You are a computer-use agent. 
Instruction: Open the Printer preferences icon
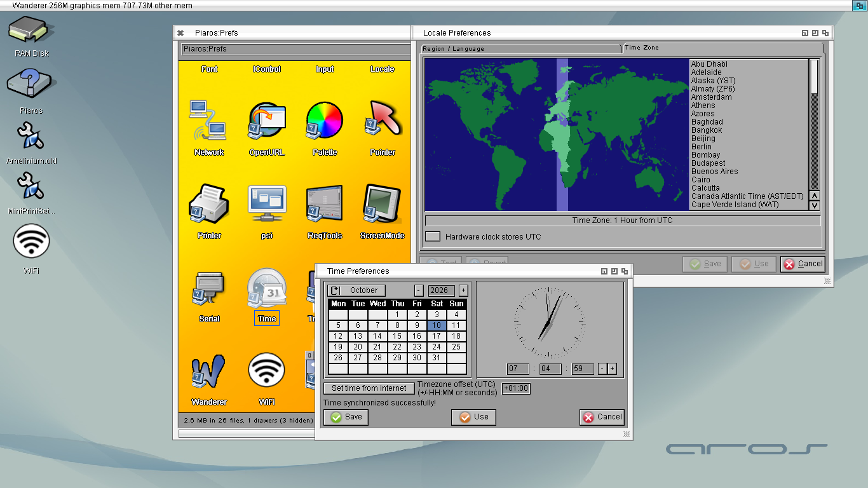coord(209,203)
